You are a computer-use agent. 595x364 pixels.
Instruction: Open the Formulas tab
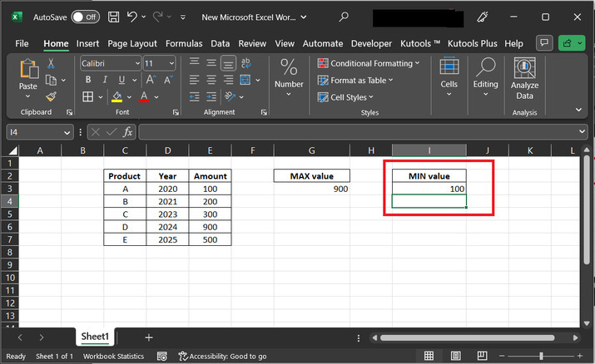tap(183, 43)
